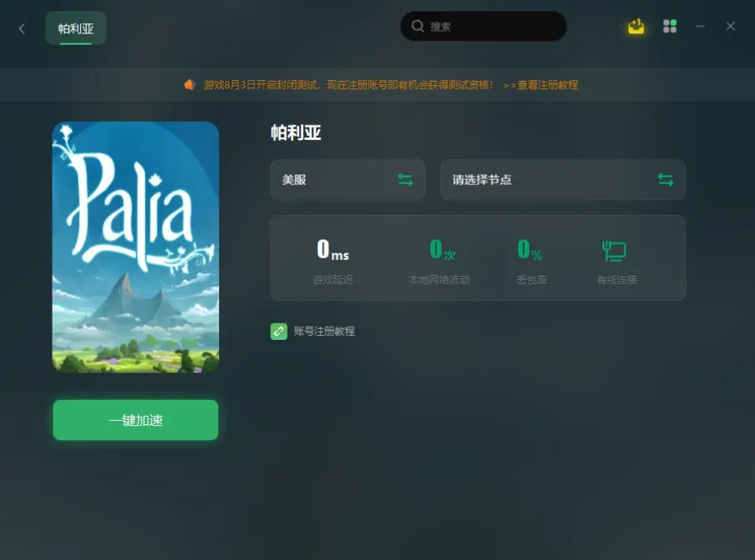
Task: Click the 一键加速 accelerate button
Action: coord(136,420)
